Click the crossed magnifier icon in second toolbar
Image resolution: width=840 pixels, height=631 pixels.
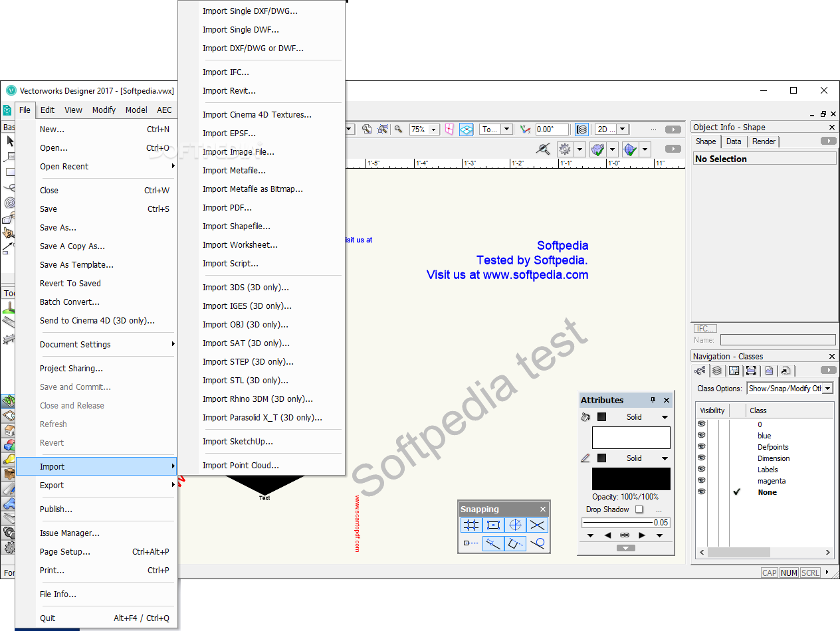pos(544,149)
